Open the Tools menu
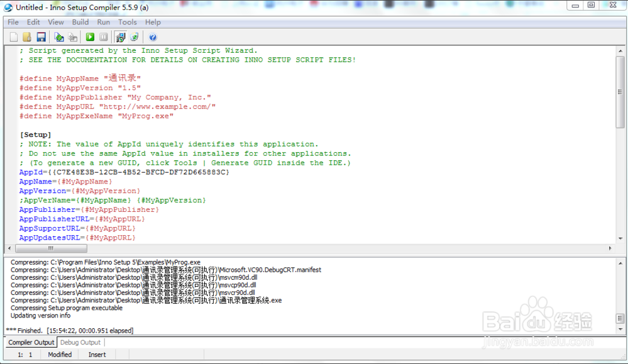 point(128,22)
